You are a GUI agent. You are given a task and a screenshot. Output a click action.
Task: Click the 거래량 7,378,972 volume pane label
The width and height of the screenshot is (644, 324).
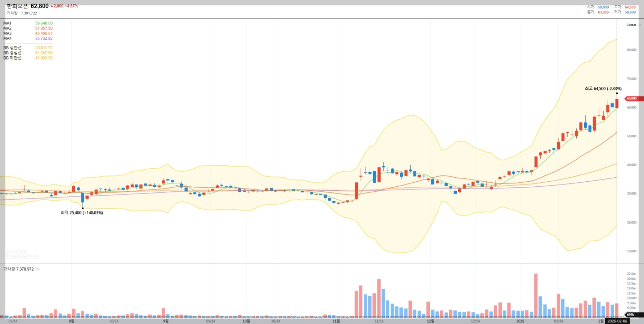19,269
